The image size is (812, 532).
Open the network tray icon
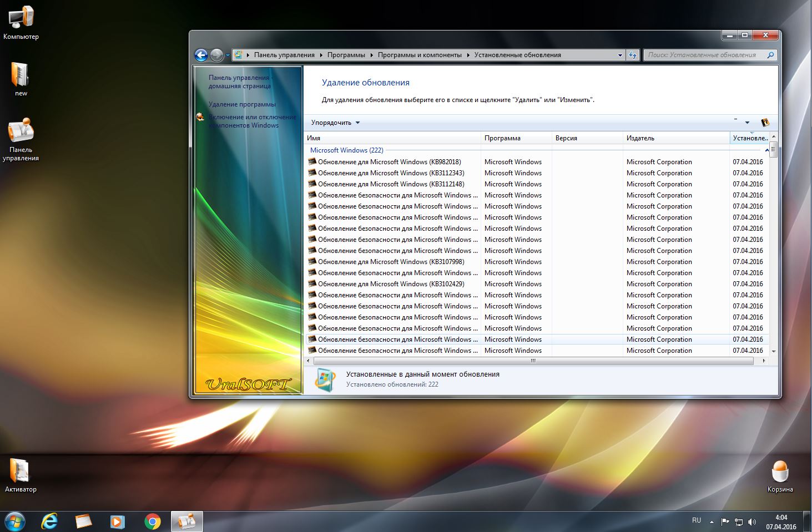739,521
